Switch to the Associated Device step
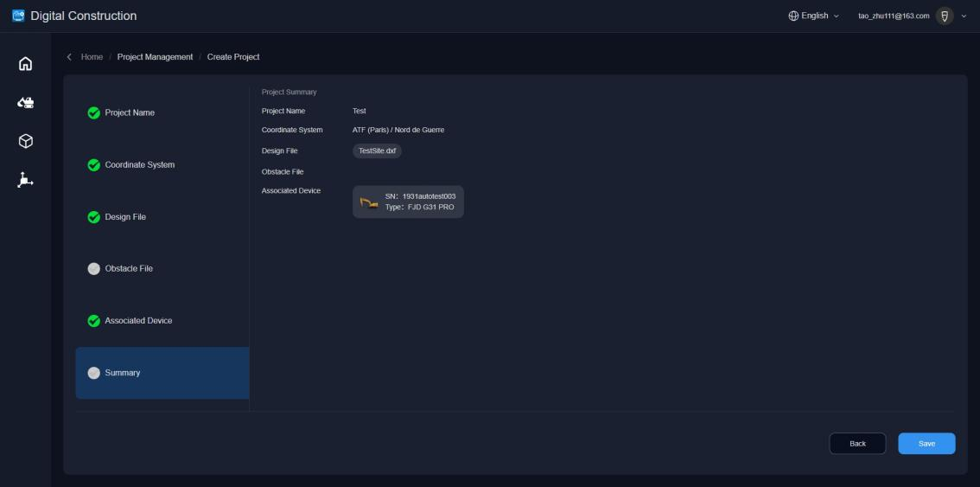 pos(138,321)
